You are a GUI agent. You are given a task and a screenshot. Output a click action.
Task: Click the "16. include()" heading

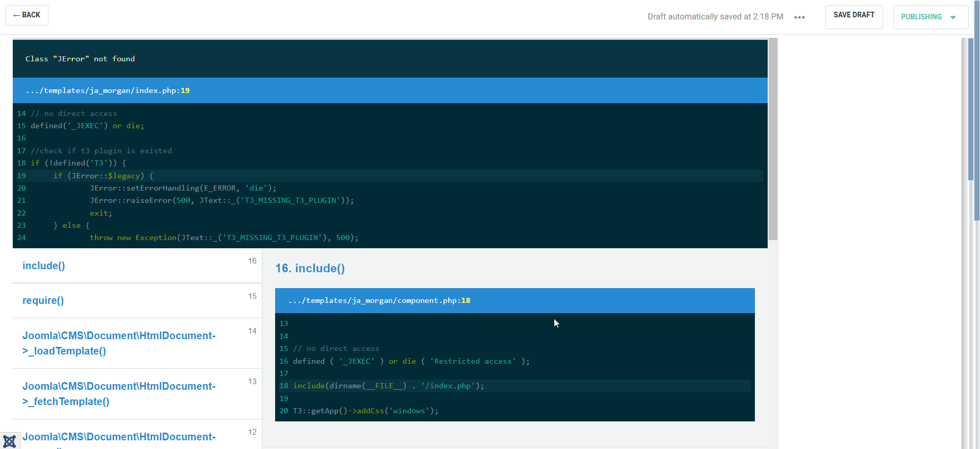pyautogui.click(x=310, y=269)
